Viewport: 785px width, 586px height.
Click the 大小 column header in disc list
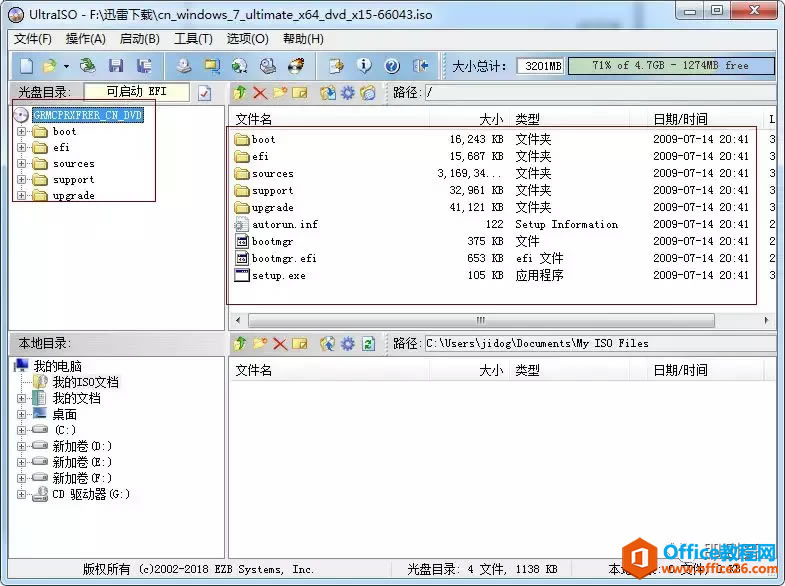click(470, 119)
